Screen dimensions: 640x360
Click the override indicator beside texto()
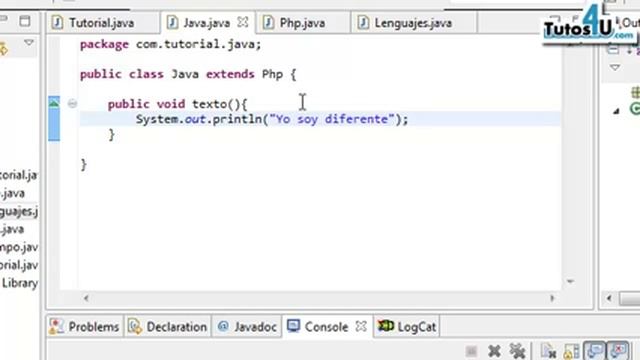[x=54, y=102]
